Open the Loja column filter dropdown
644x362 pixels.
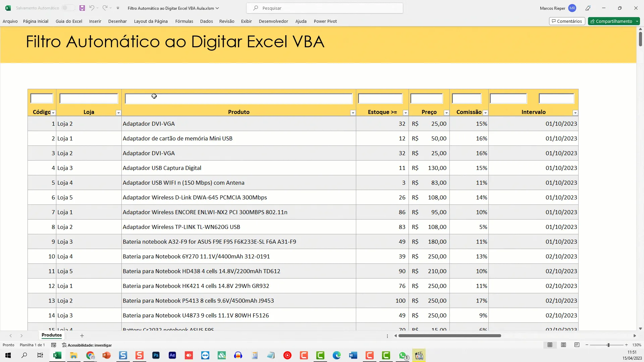[x=118, y=113]
